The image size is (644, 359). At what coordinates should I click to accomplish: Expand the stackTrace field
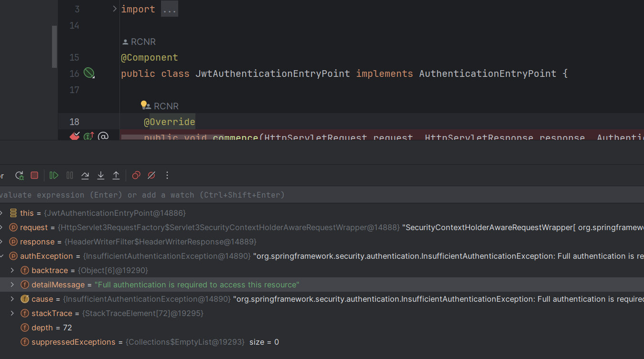point(12,313)
